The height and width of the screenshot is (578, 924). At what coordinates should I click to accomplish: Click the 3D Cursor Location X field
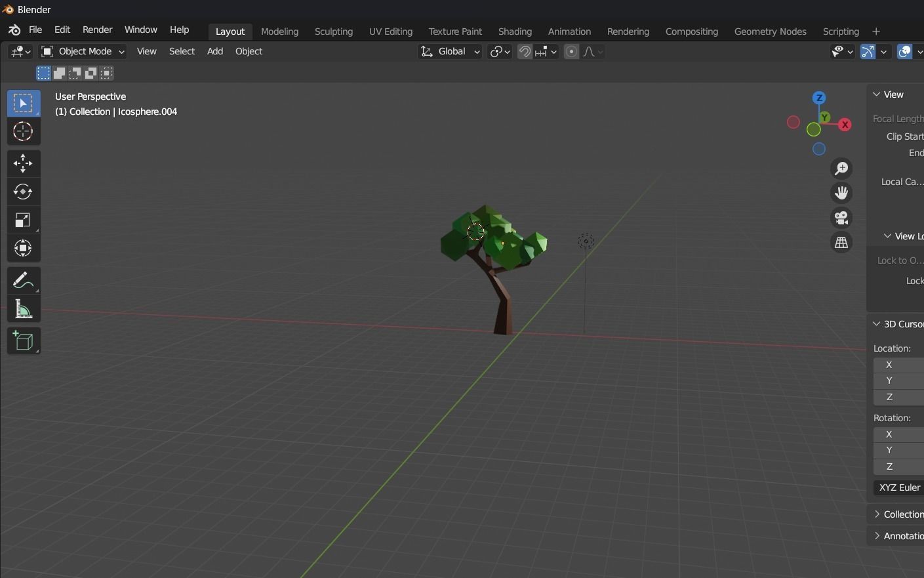[898, 365]
